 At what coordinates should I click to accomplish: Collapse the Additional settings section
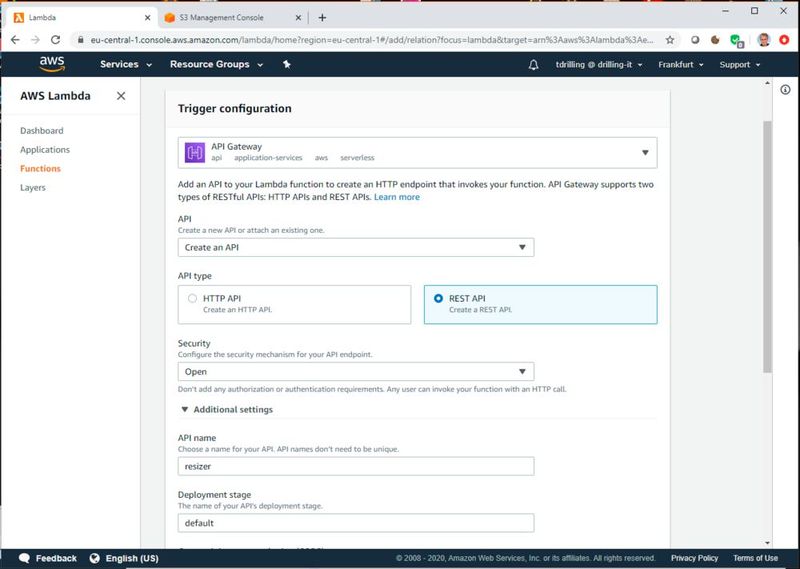click(x=227, y=409)
